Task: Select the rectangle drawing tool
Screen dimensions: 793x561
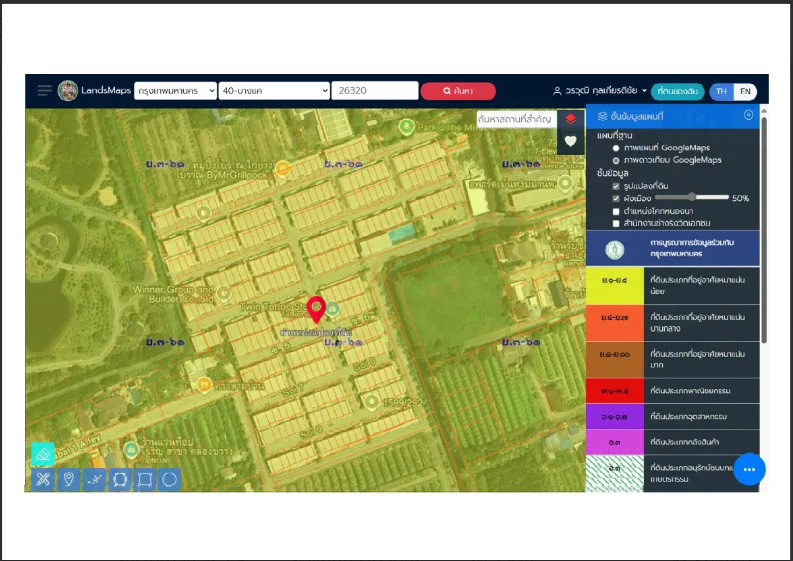Action: point(145,479)
